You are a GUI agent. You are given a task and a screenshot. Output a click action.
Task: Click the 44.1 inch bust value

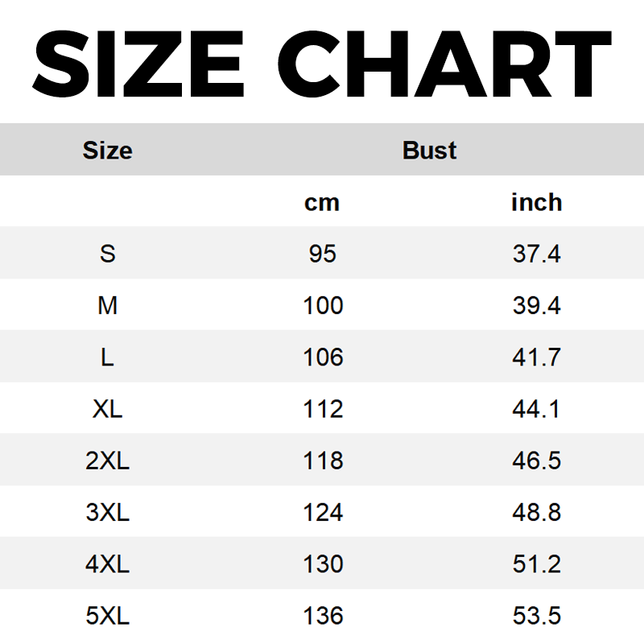pos(536,409)
